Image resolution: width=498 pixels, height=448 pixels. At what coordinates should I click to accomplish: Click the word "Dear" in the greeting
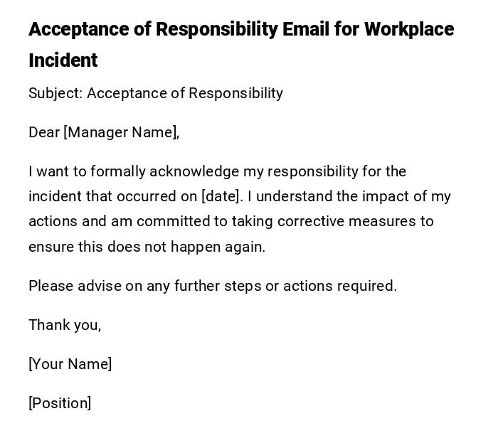44,132
